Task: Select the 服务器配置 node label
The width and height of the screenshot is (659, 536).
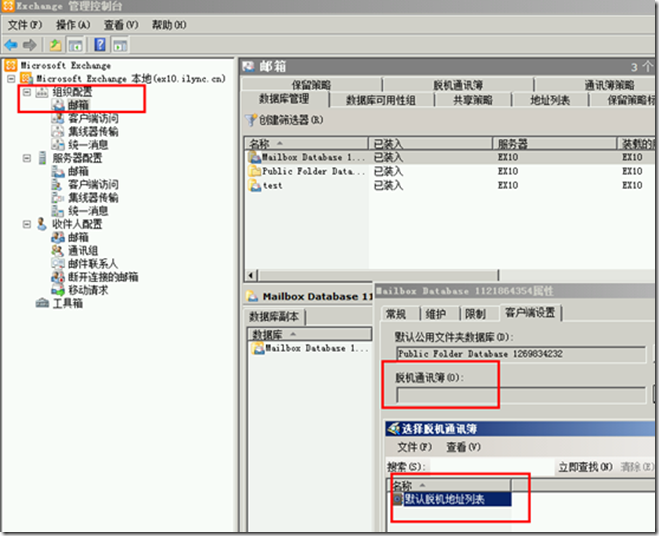Action: pos(77,158)
